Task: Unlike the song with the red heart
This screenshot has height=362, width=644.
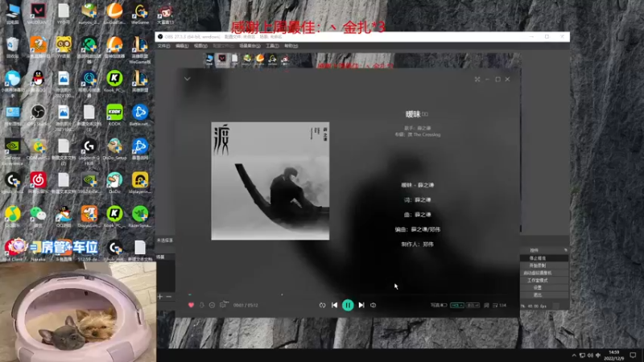Action: (x=191, y=305)
